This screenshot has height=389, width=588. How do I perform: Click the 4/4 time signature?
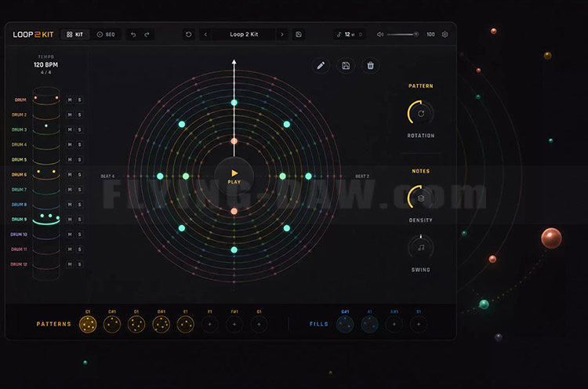click(45, 72)
